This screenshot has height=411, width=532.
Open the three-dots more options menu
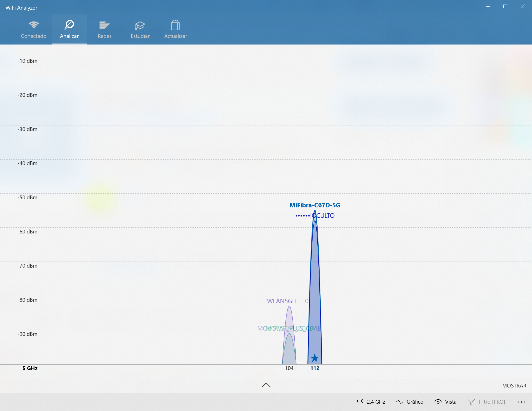coord(521,402)
